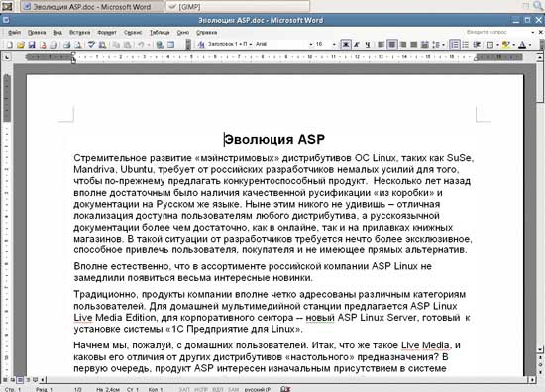Align text to the left

(381, 45)
